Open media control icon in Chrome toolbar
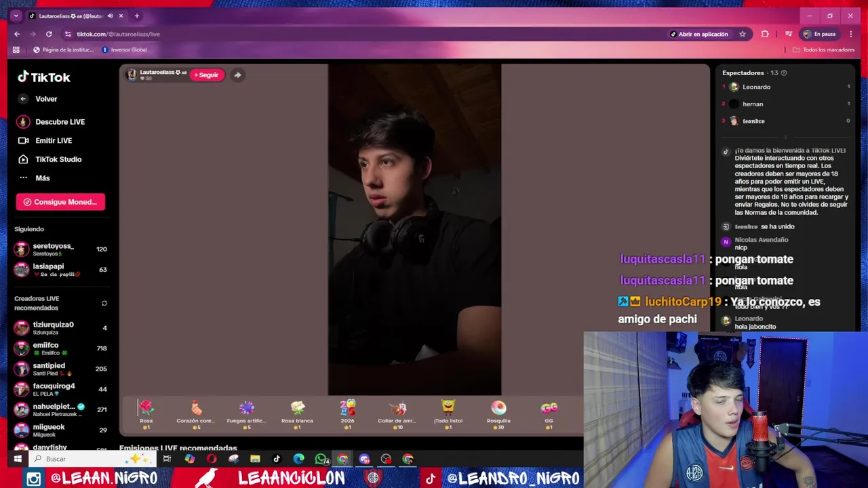 coord(789,34)
